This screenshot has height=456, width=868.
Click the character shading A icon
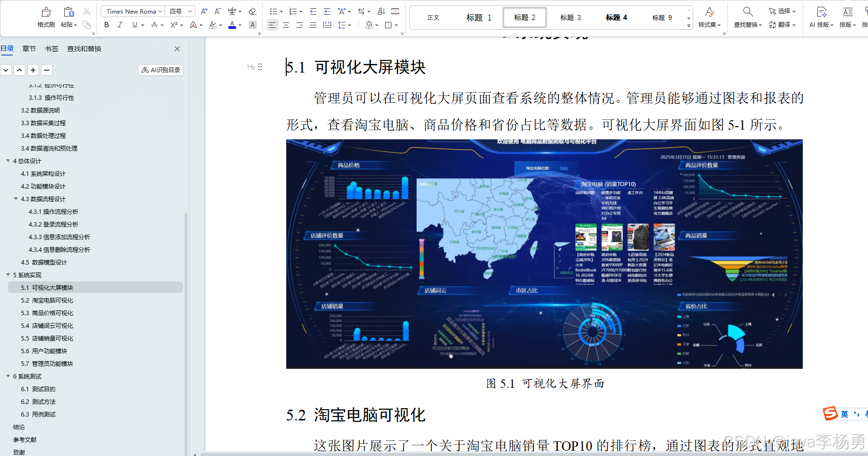pos(252,25)
